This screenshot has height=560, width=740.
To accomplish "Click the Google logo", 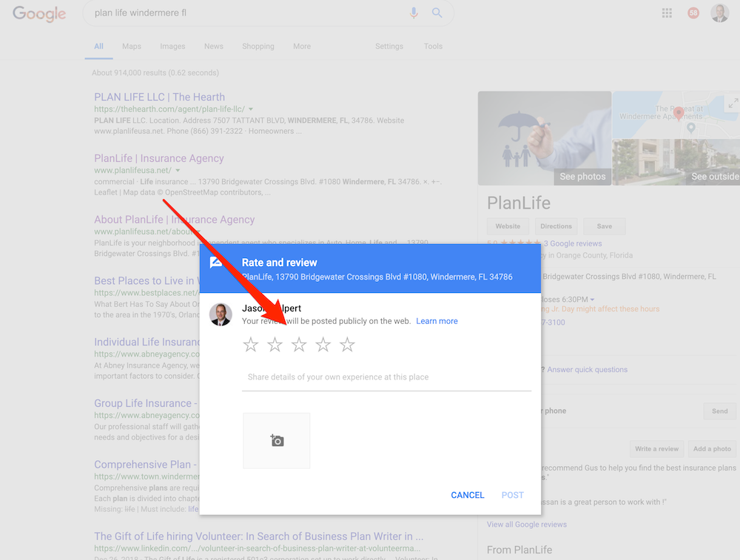I will (39, 13).
